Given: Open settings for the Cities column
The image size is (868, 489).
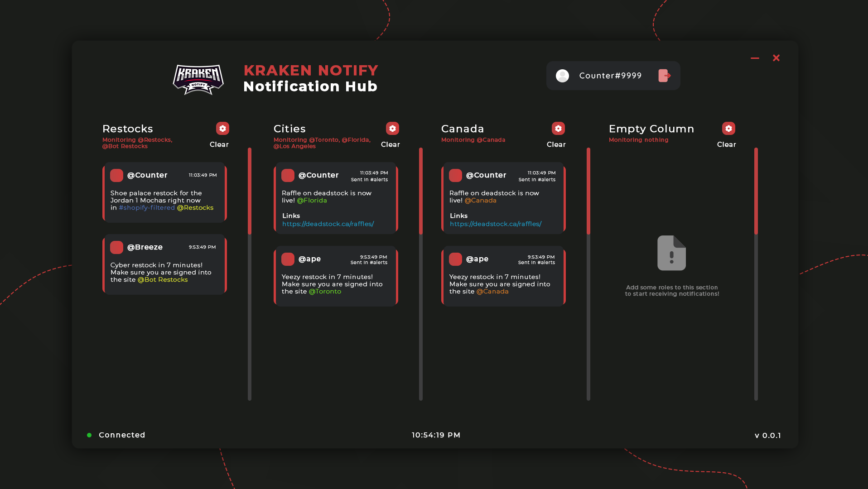Looking at the screenshot, I should pyautogui.click(x=392, y=129).
